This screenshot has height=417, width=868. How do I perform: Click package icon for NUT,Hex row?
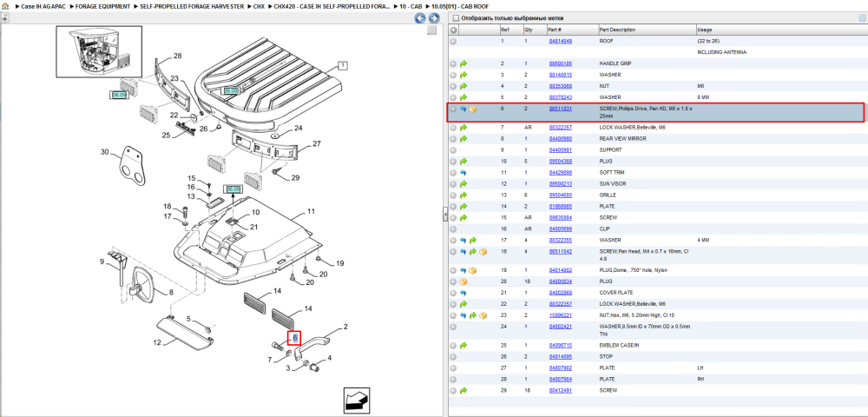coord(483,315)
